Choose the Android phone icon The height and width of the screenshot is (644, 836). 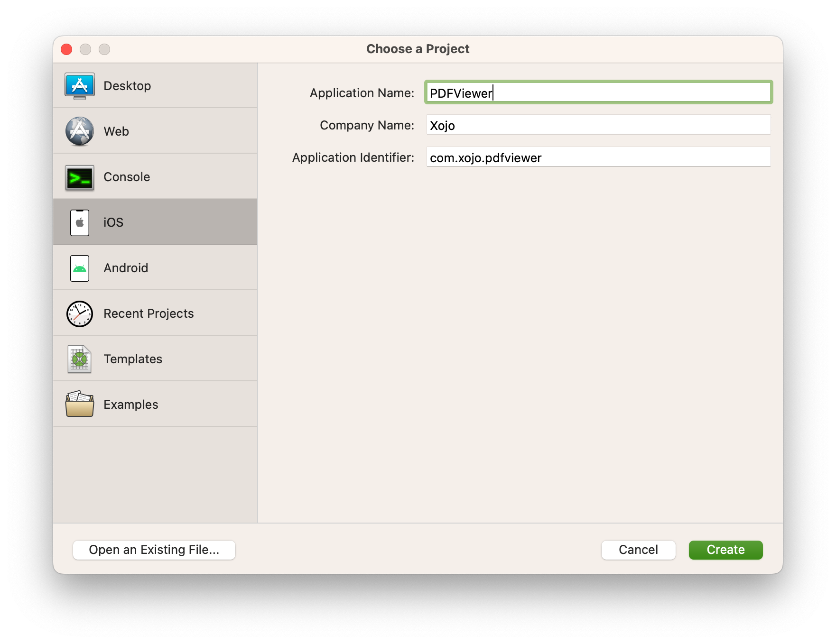pos(80,268)
